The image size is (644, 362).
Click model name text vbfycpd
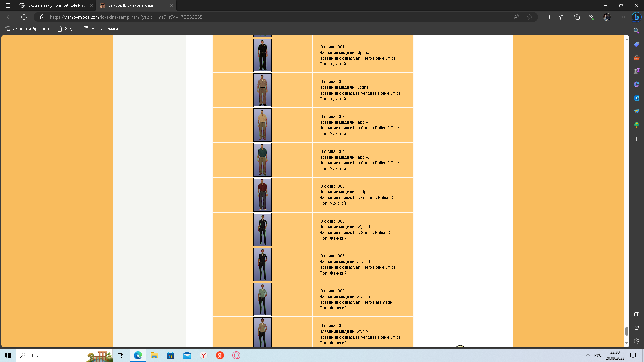click(363, 262)
